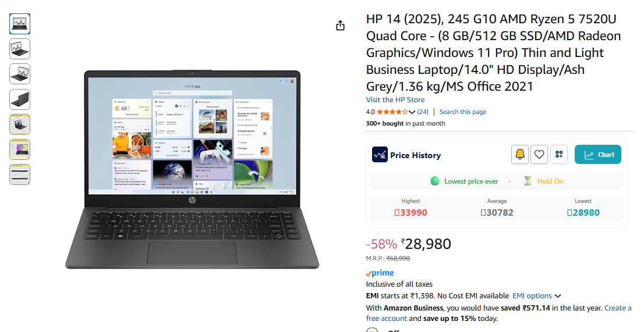Select the last ports side-view thumbnail
The height and width of the screenshot is (332, 644).
coord(20,174)
